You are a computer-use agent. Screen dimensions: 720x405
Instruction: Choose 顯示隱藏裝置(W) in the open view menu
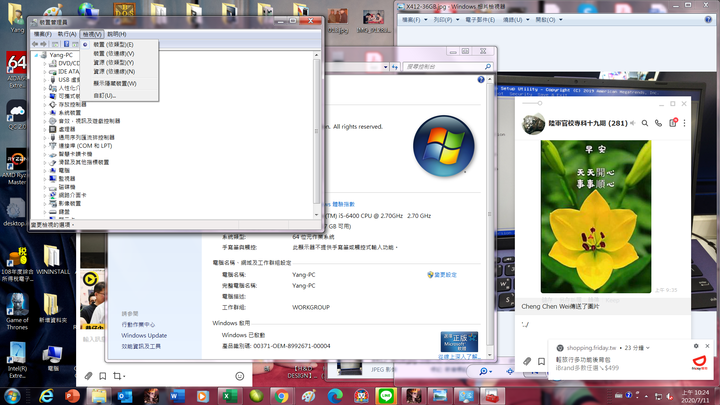(115, 84)
